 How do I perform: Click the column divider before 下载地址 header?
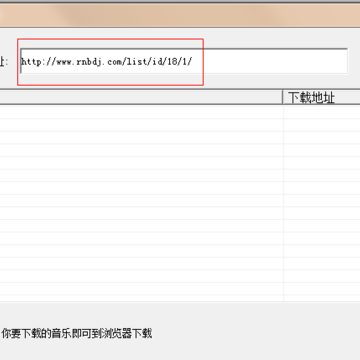click(x=283, y=97)
